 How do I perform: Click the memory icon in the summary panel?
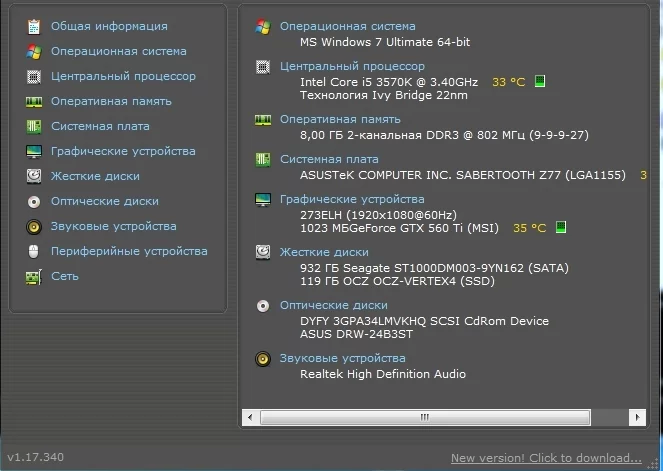263,120
